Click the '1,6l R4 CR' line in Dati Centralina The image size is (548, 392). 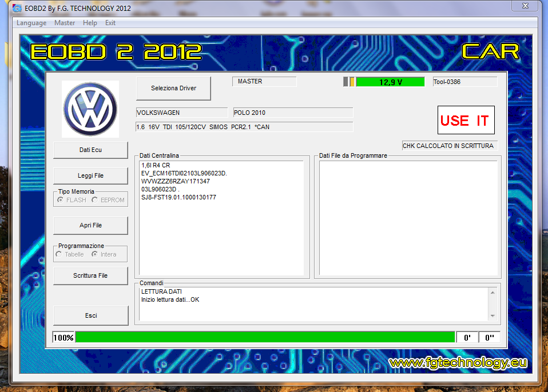[x=156, y=166]
